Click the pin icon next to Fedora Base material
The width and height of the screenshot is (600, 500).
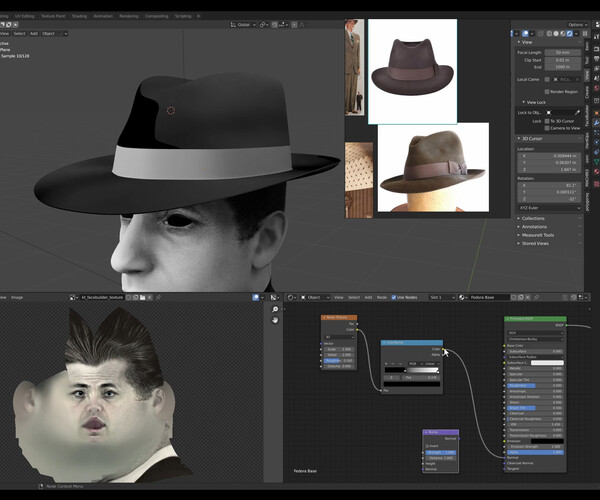click(x=536, y=297)
